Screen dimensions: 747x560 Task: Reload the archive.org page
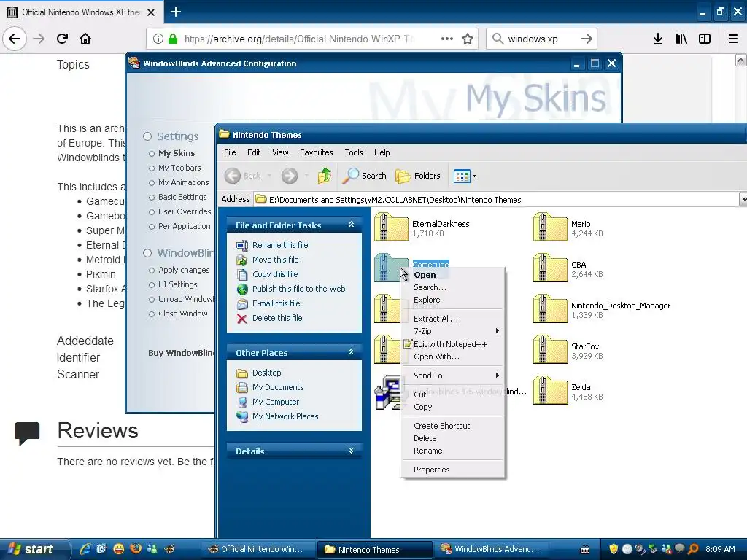[x=62, y=39]
